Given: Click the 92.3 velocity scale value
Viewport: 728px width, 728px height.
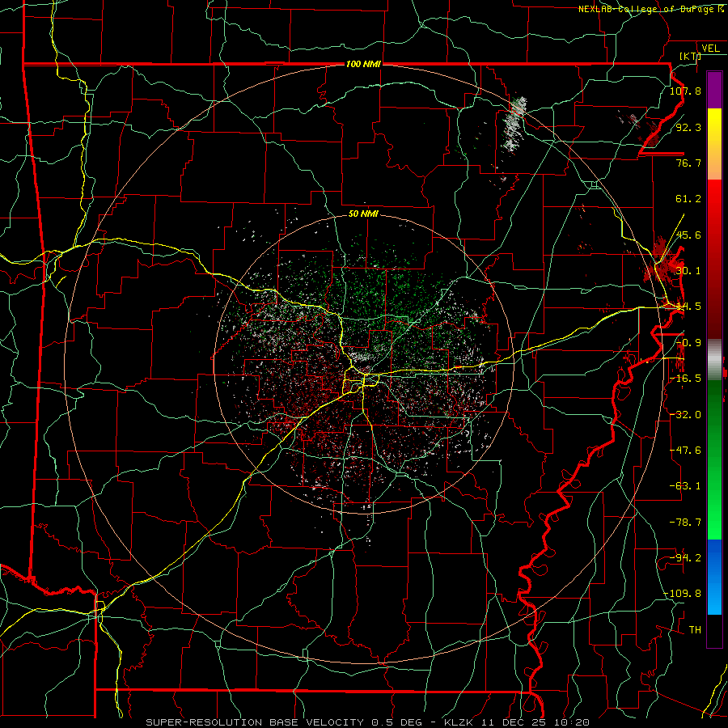Looking at the screenshot, I should click(688, 127).
